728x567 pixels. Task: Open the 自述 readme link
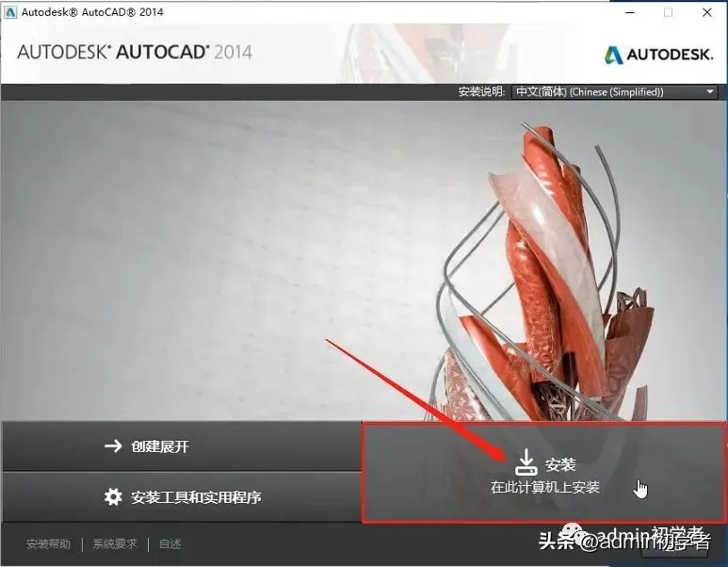[x=170, y=543]
